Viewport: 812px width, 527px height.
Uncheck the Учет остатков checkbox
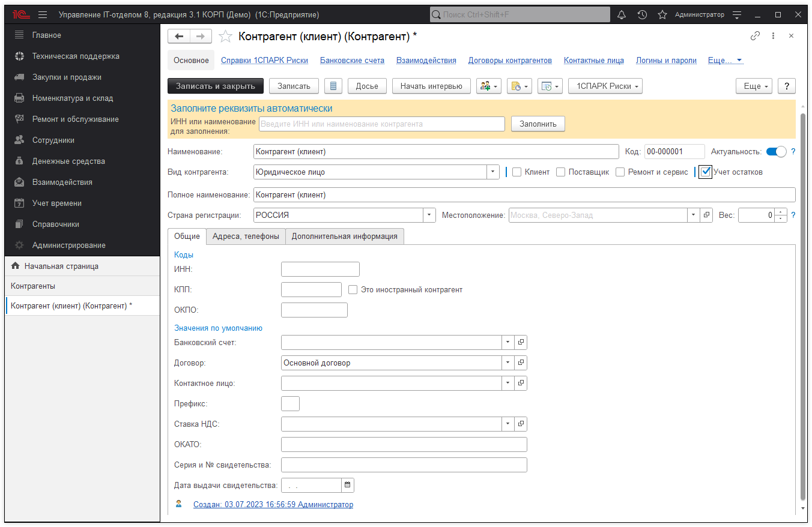click(706, 172)
